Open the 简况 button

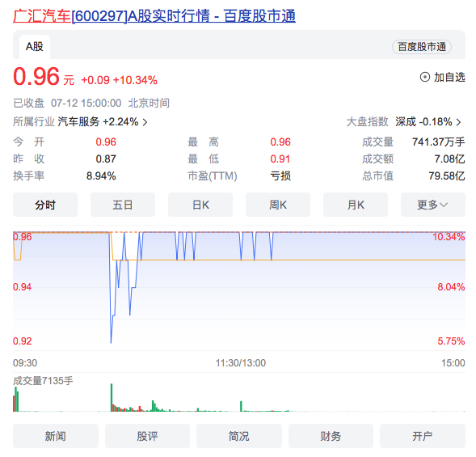pos(239,436)
